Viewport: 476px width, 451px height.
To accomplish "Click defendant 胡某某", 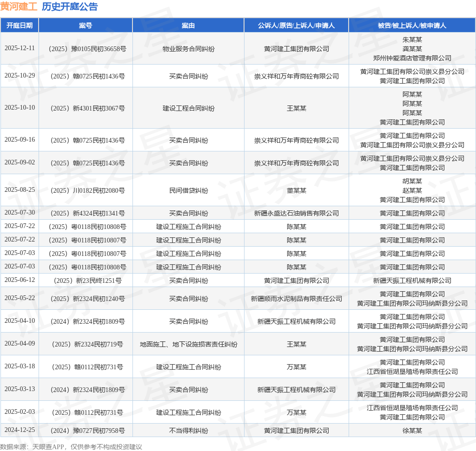I will pyautogui.click(x=412, y=181).
